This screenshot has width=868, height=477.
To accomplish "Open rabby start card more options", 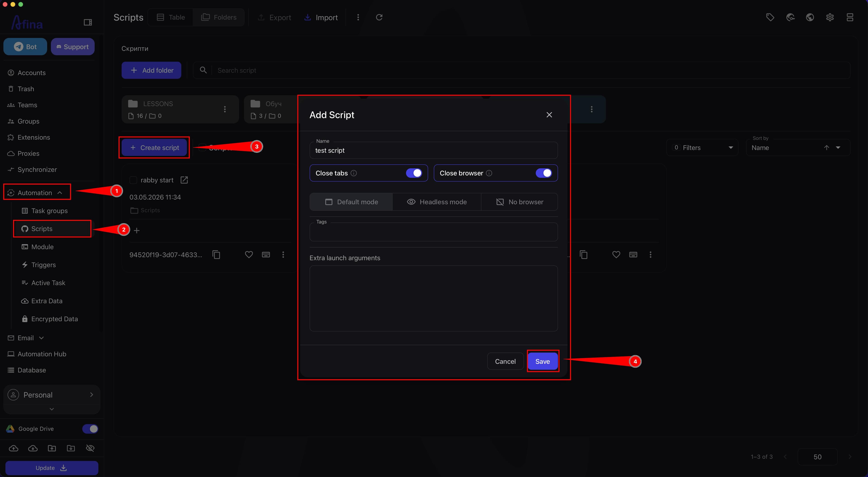I will [x=283, y=255].
